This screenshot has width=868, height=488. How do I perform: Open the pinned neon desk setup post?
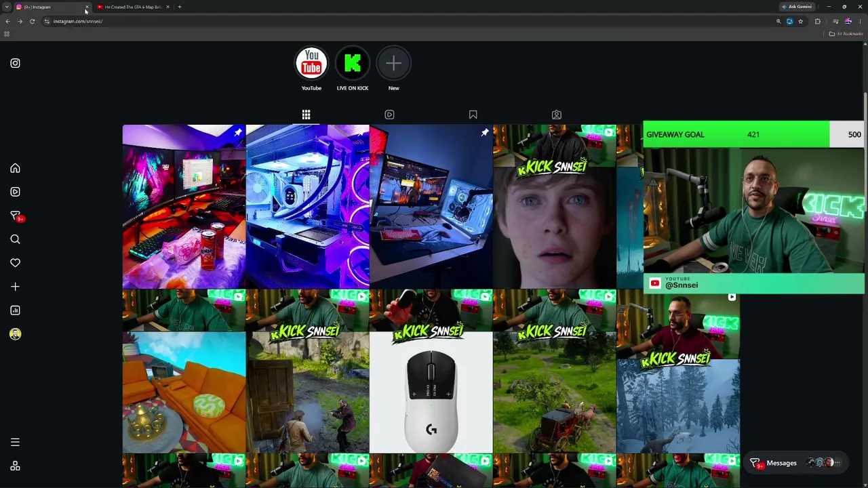(x=184, y=207)
